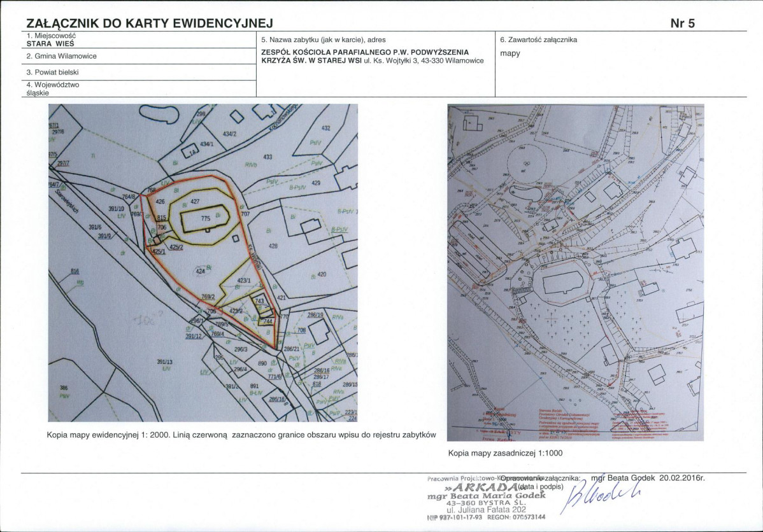Screen dimensions: 763x532
Task: Click parcel 386 in map's lower-left corner
Action: point(64,388)
